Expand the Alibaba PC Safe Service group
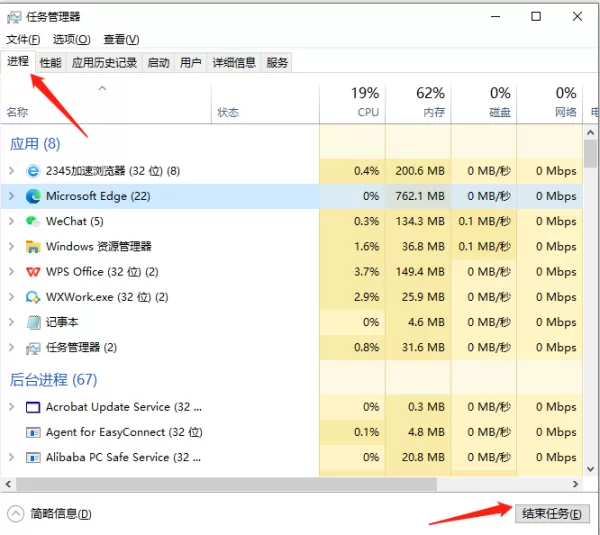Screen dimensions: 600x535 [11, 457]
